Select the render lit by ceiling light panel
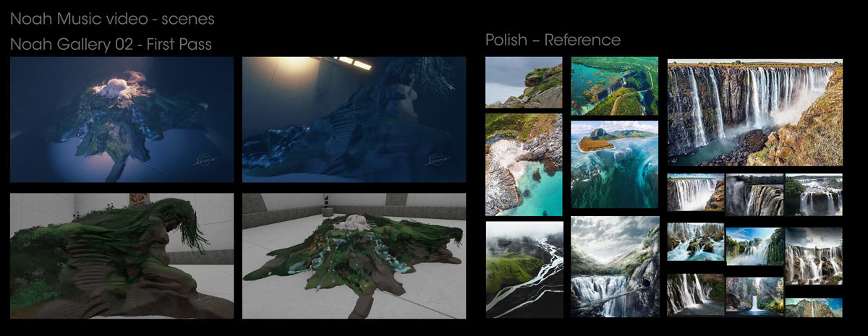Screen dimensions: 868x336 pos(353,119)
